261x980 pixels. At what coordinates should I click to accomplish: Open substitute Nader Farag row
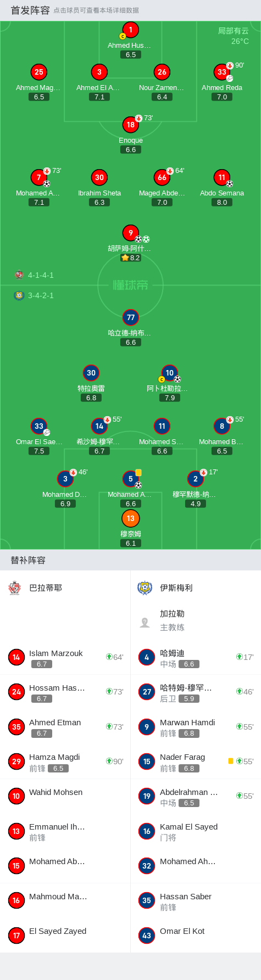pos(196,761)
